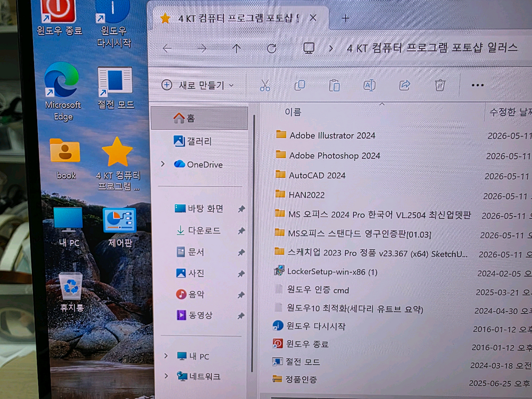Open 다운로드 quick access
This screenshot has height=399, width=532.
(x=198, y=230)
